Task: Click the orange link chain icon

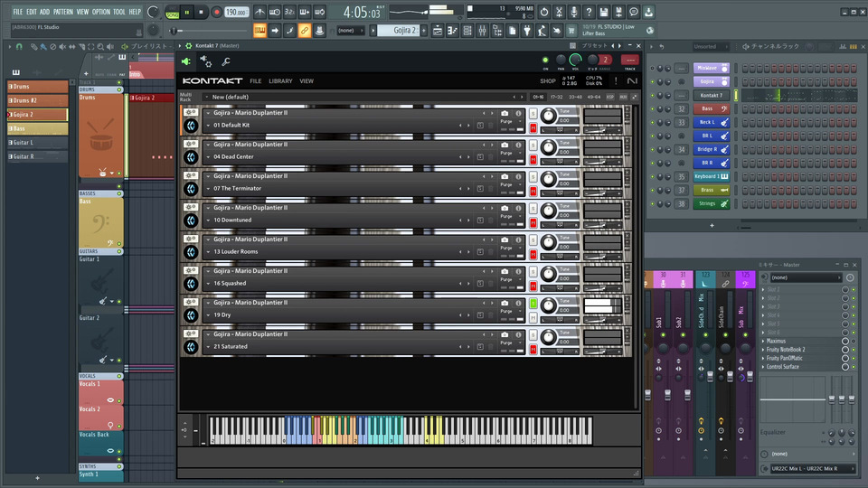Action: 305,31
